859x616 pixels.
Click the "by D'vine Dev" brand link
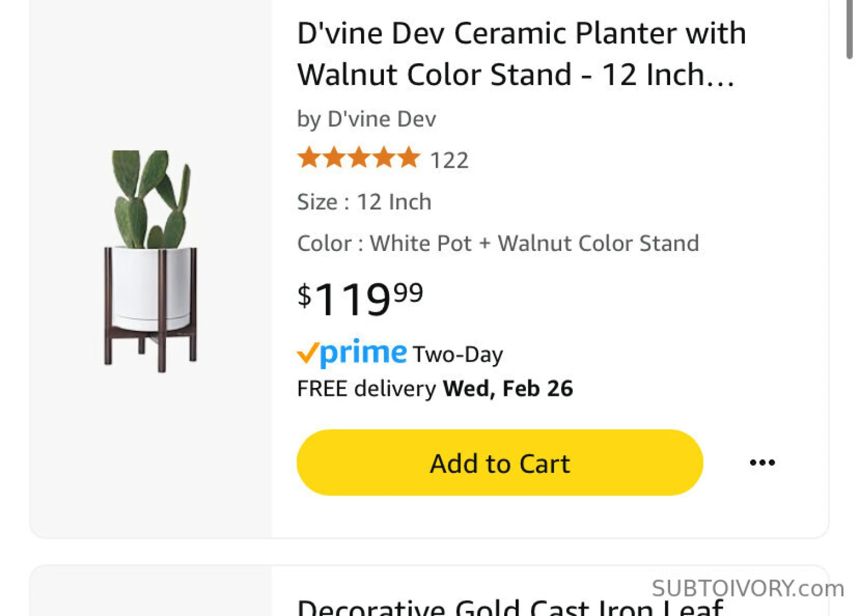pos(366,119)
